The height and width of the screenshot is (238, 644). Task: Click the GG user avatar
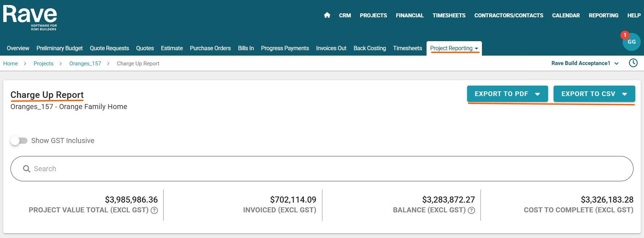tap(632, 42)
